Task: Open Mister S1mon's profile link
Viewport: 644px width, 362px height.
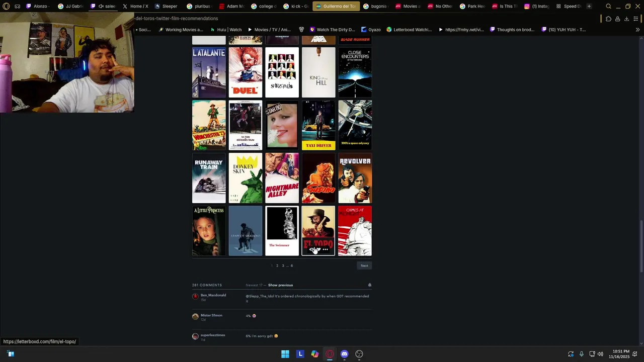Action: (x=211, y=315)
